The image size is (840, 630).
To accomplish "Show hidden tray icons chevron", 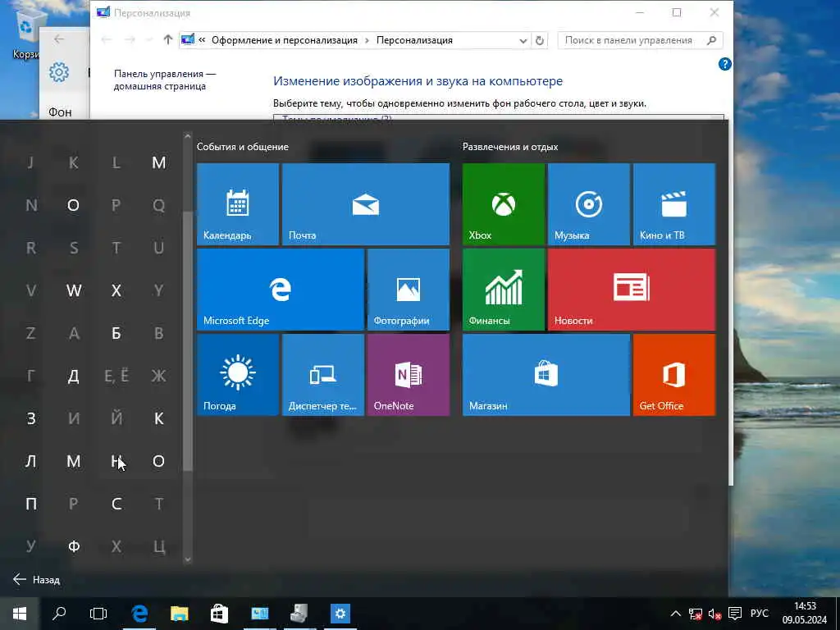I will click(x=676, y=614).
